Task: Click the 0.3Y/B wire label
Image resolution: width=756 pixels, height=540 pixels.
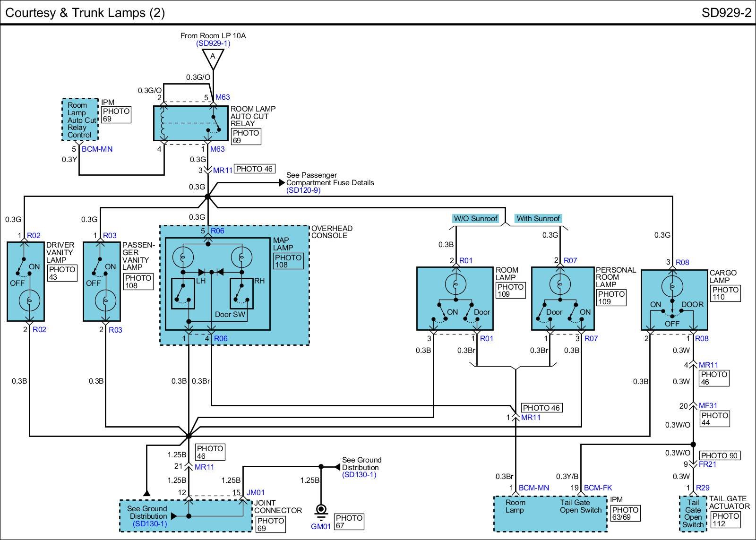Action: 567,476
